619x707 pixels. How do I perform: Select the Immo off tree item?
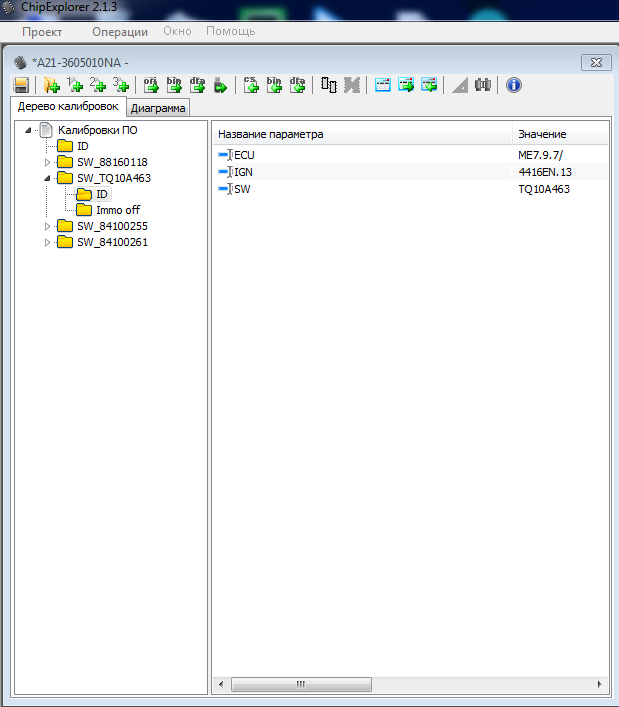tap(118, 210)
